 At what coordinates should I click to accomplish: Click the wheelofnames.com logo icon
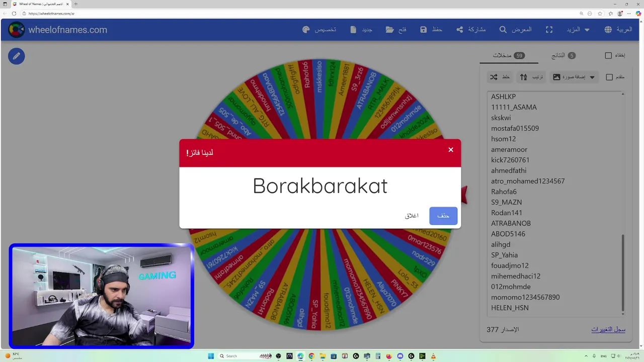[16, 30]
